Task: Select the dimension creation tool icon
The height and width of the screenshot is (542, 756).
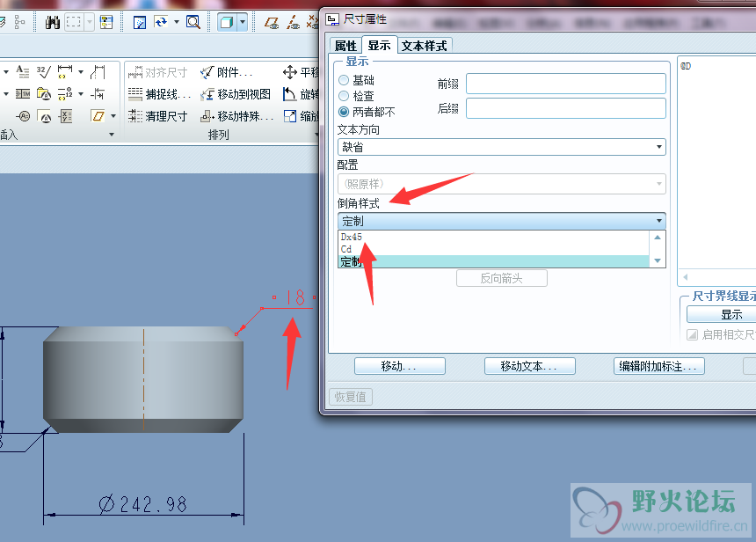Action: tap(64, 72)
